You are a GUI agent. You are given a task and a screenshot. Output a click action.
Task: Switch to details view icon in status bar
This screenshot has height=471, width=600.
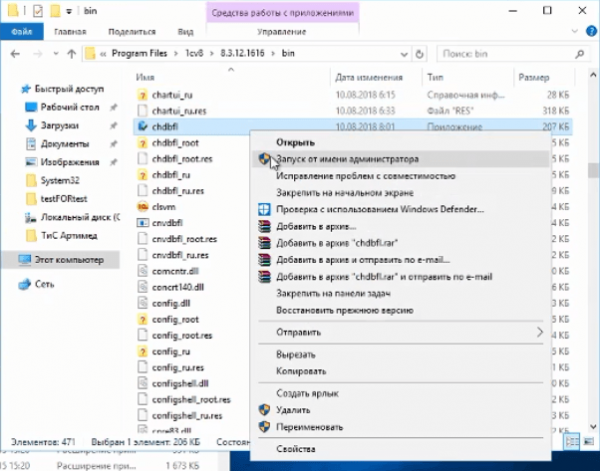pyautogui.click(x=572, y=442)
